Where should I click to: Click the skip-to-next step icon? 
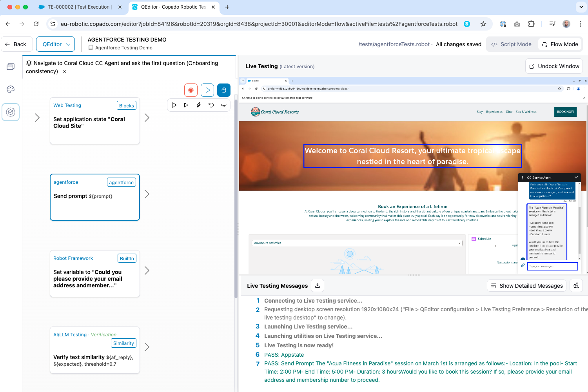[186, 105]
